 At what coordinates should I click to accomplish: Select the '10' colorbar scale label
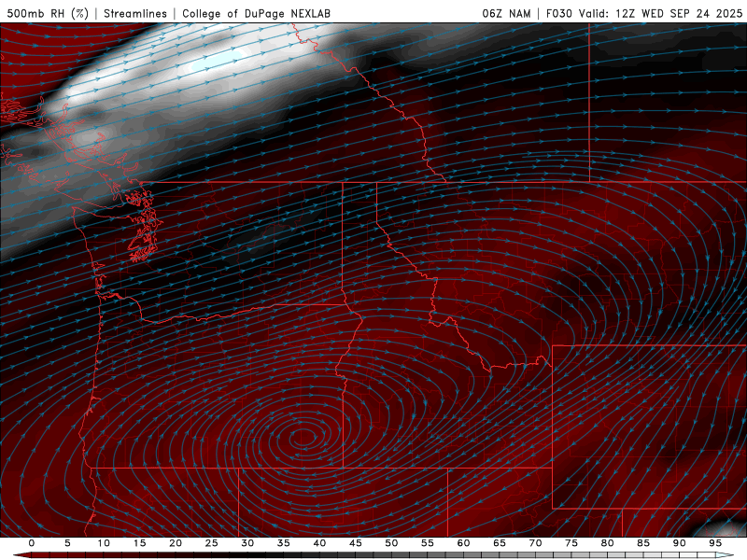pyautogui.click(x=104, y=543)
